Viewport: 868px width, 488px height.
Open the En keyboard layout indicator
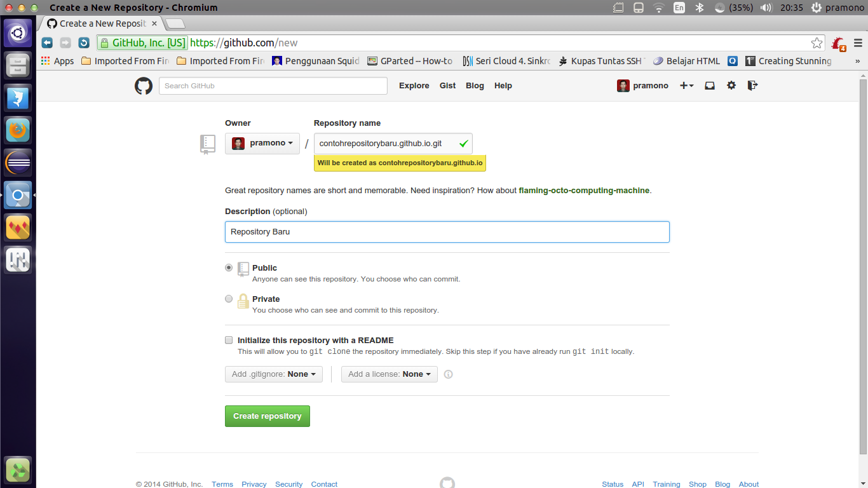[x=679, y=8]
